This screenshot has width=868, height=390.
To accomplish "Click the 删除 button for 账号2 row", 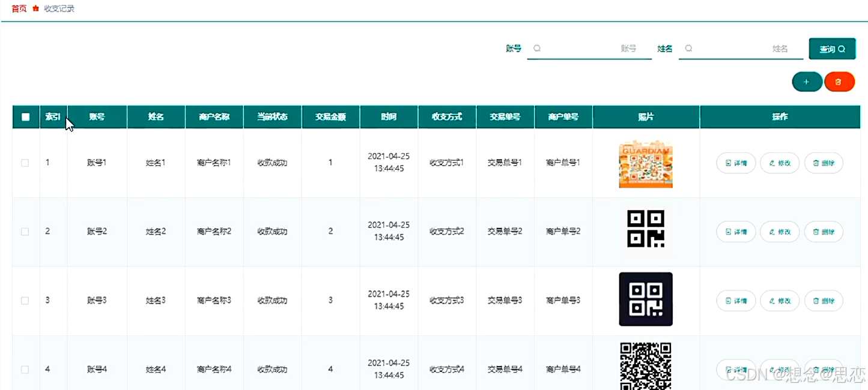I will click(x=824, y=232).
